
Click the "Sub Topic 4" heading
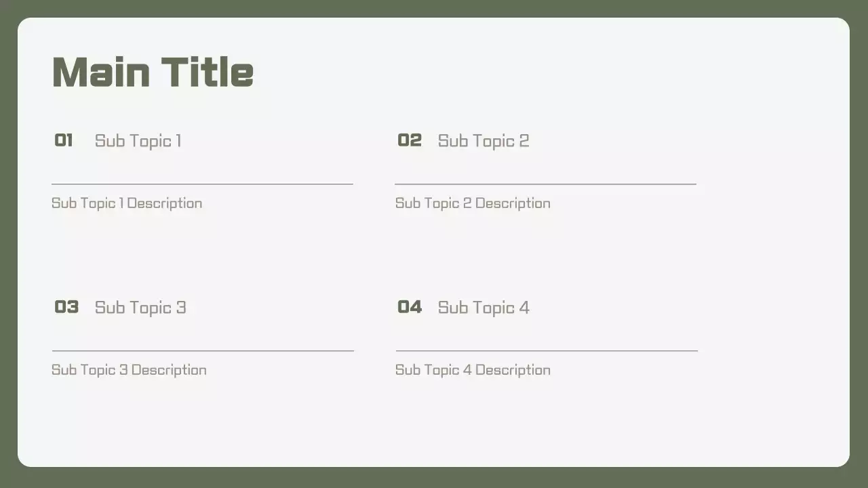coord(484,308)
